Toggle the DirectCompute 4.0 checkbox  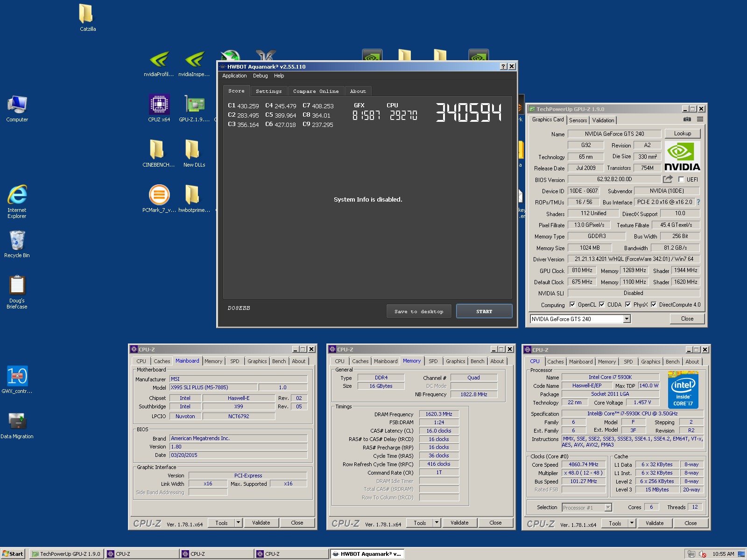click(x=654, y=305)
